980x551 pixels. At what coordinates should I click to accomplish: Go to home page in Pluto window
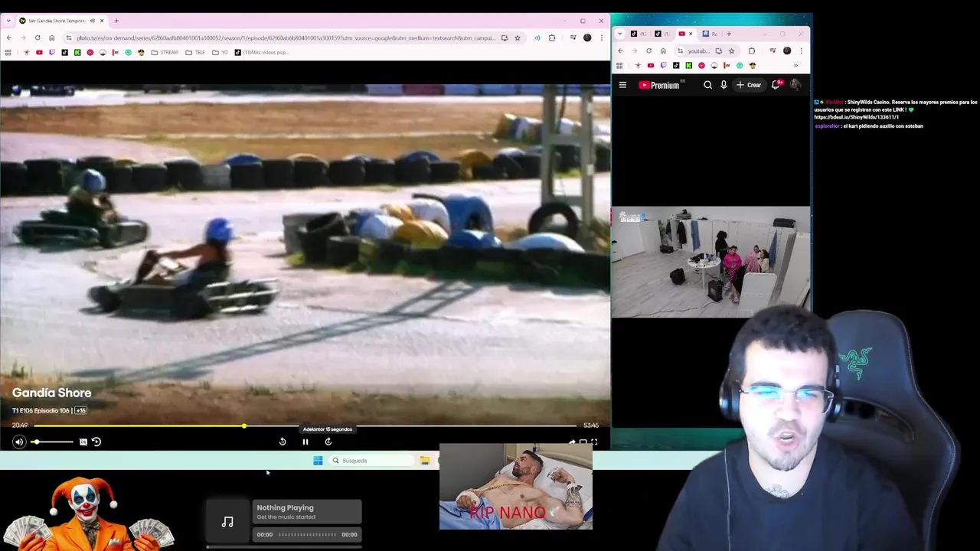pyautogui.click(x=51, y=37)
